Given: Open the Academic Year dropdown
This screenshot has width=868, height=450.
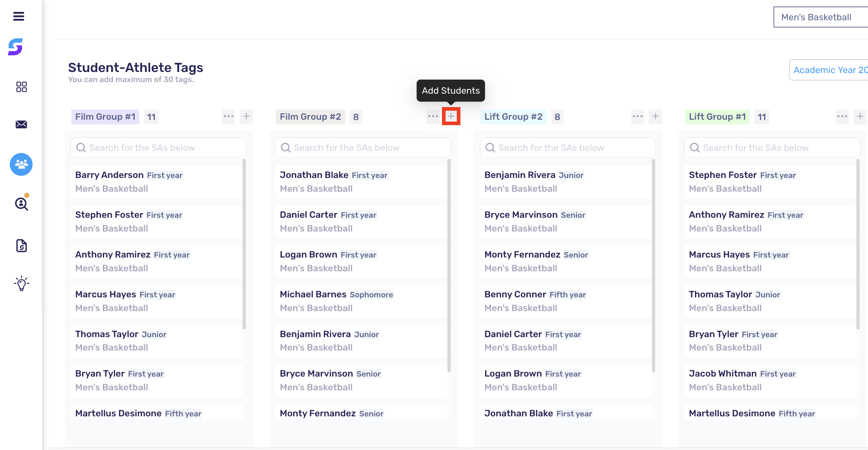Looking at the screenshot, I should click(x=829, y=70).
